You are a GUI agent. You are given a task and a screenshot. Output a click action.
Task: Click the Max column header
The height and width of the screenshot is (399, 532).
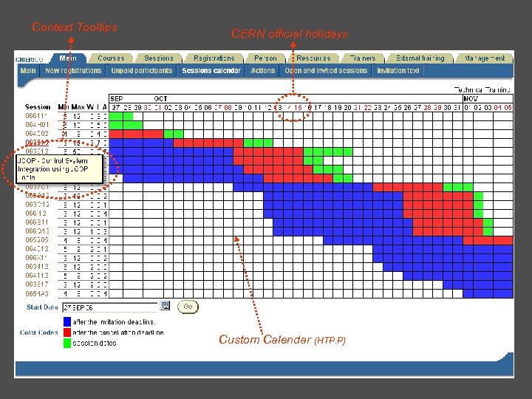coord(78,107)
